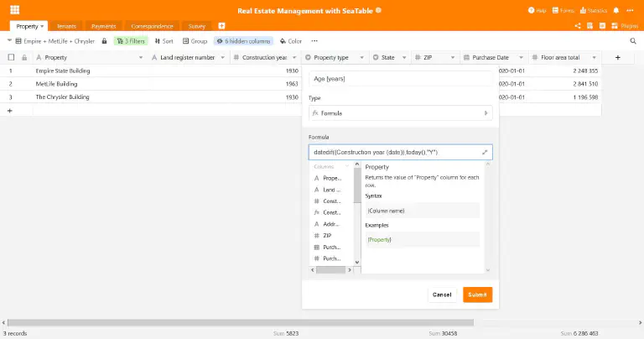Add a new table with plus tab
The image size is (644, 339).
tap(221, 26)
